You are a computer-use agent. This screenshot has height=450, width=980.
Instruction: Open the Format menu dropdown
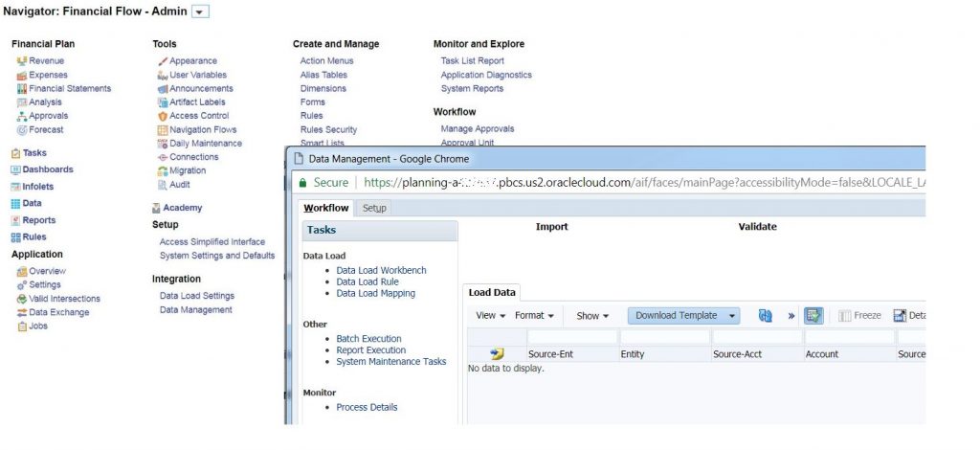(534, 316)
